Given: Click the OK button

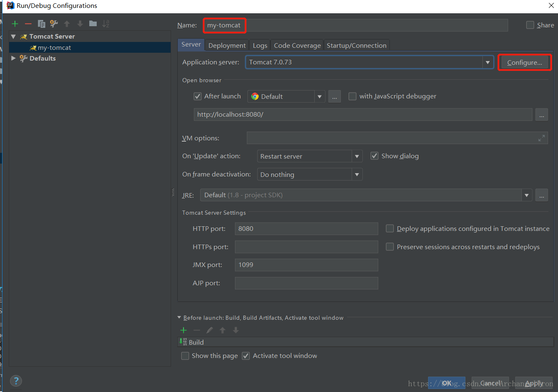Looking at the screenshot, I should pyautogui.click(x=447, y=383).
